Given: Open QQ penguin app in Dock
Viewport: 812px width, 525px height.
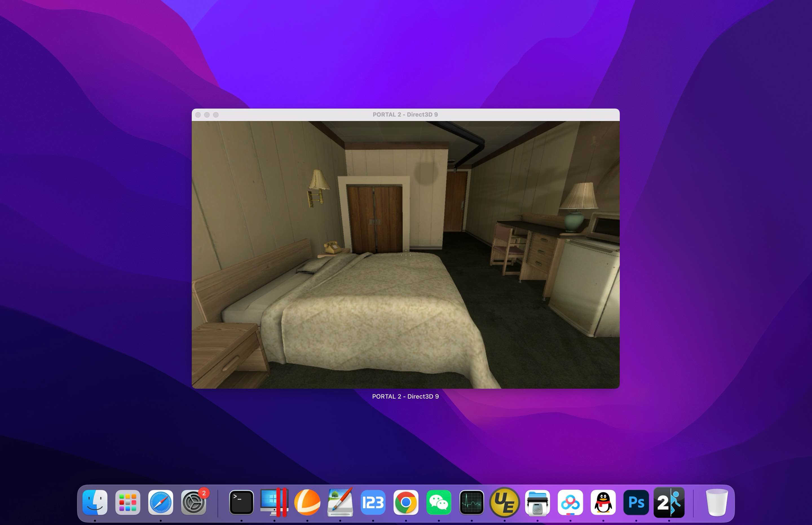Looking at the screenshot, I should point(603,502).
